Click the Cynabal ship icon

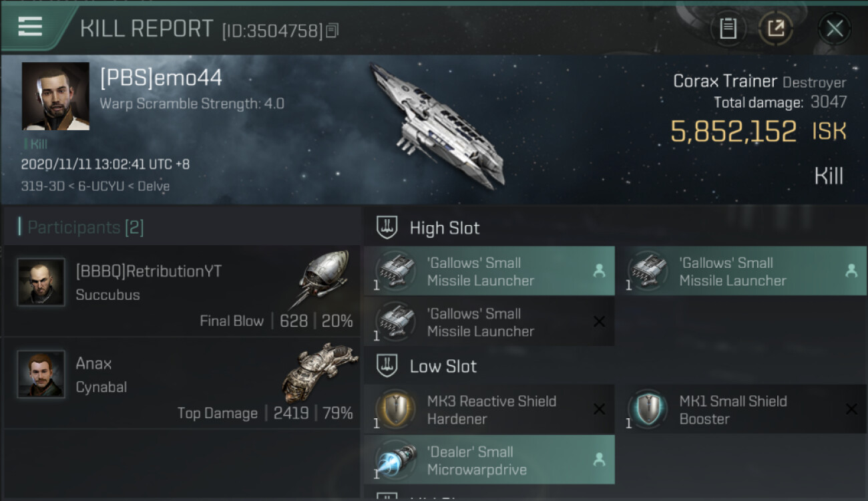tap(319, 373)
